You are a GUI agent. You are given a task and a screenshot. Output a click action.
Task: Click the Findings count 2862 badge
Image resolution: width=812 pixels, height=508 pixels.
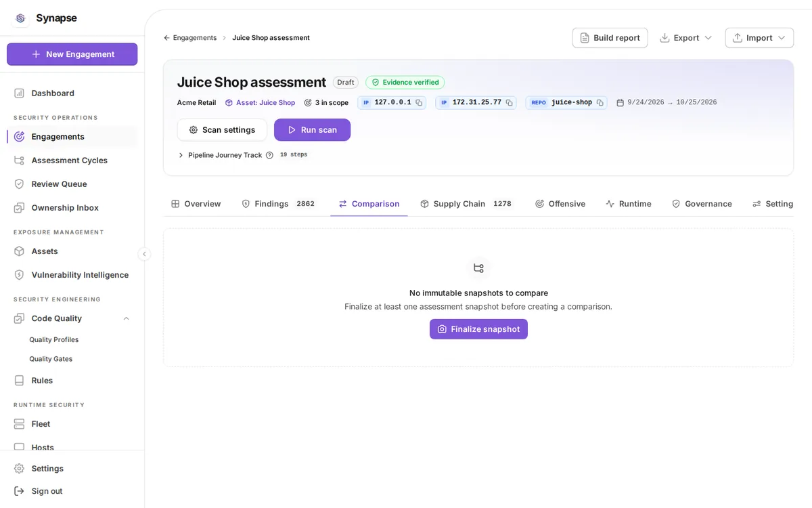[x=305, y=204]
